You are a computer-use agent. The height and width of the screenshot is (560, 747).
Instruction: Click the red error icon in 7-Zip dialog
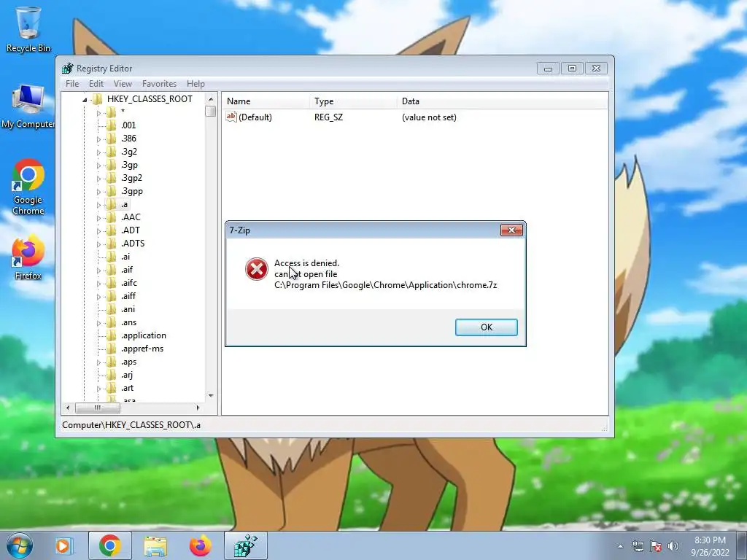tap(256, 269)
